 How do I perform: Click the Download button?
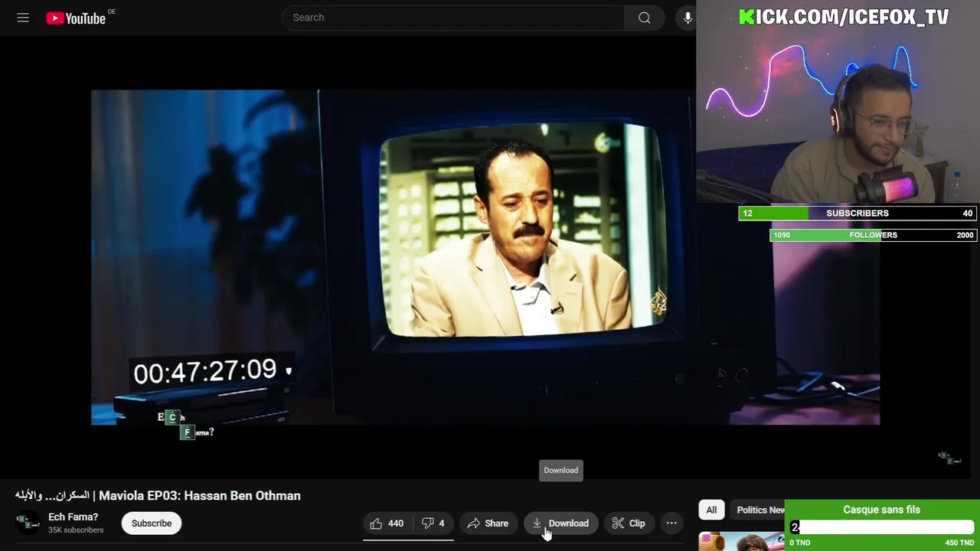click(560, 523)
